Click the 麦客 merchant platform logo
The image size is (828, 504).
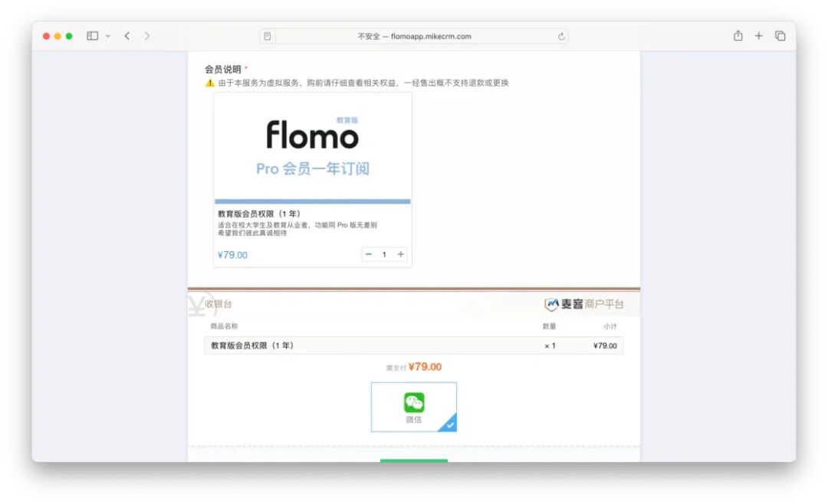pyautogui.click(x=583, y=304)
